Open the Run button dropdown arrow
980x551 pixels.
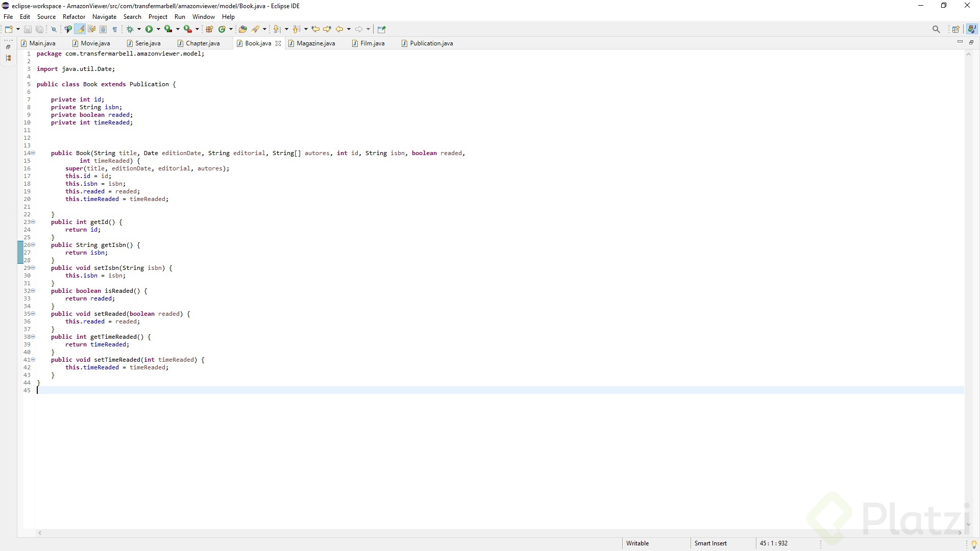158,29
